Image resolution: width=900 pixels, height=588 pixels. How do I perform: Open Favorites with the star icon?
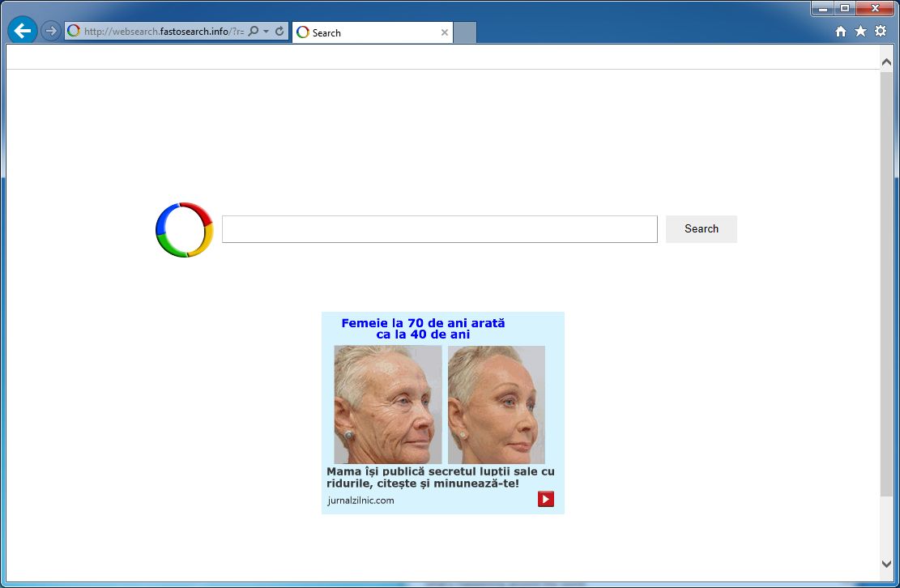pos(860,31)
